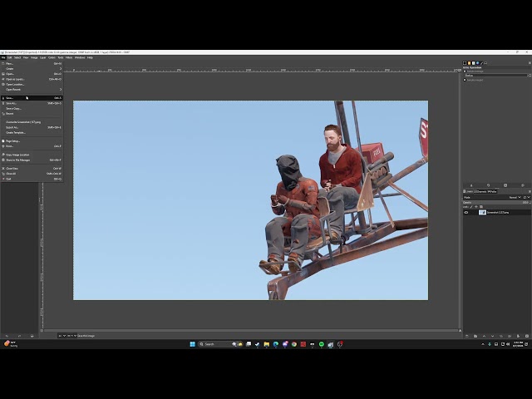The height and width of the screenshot is (399, 532).
Task: Switch to the Channels tab
Action: point(480,192)
